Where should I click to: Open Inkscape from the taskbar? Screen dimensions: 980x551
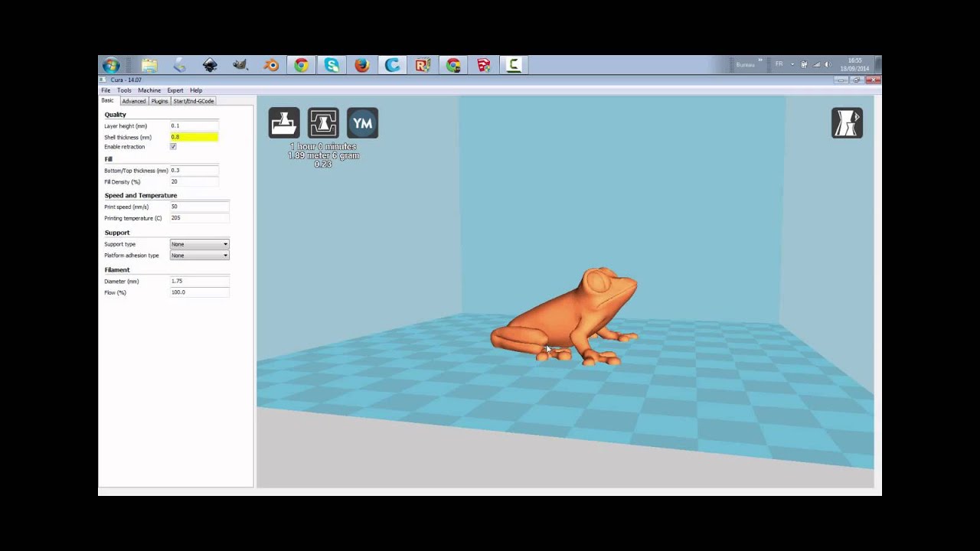tap(210, 66)
